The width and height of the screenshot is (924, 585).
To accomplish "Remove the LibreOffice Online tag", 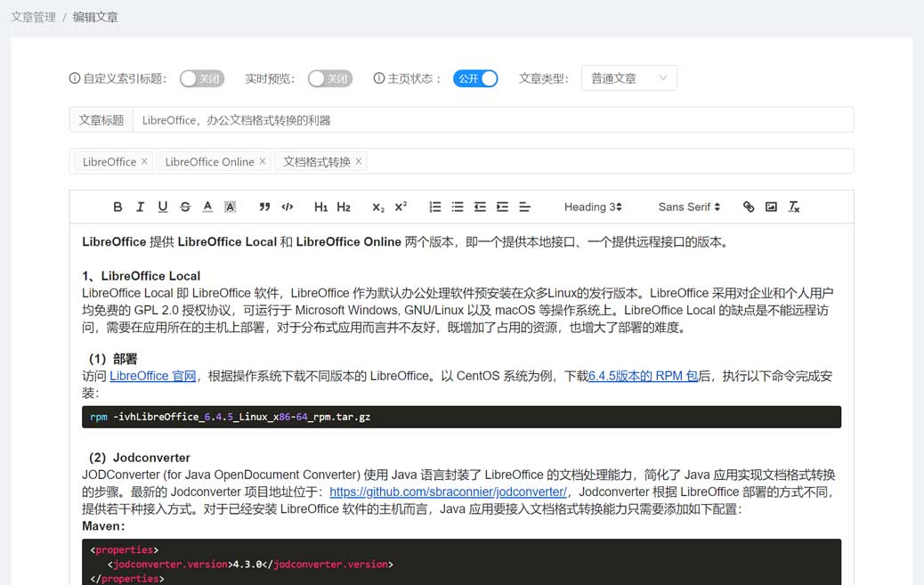I will [263, 161].
